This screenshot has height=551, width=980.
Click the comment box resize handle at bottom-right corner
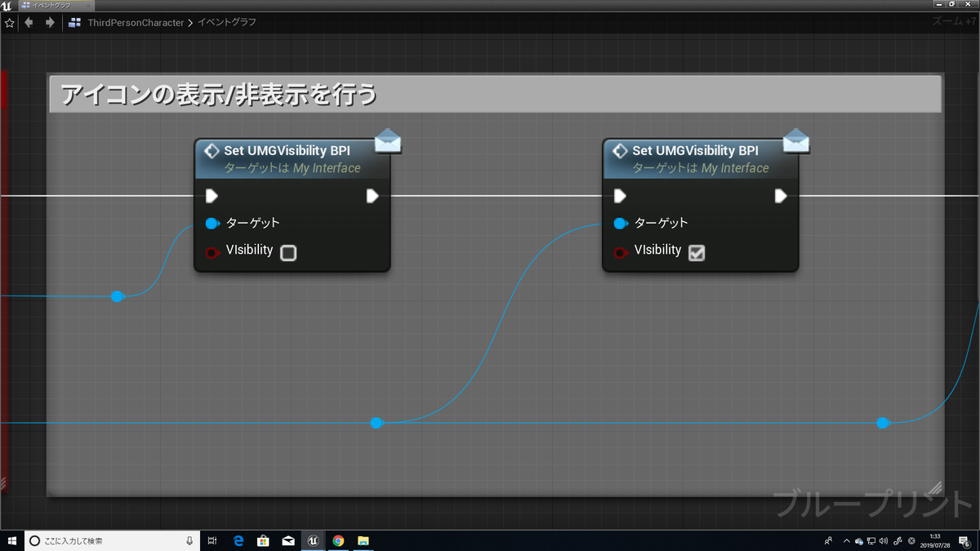coord(935,487)
